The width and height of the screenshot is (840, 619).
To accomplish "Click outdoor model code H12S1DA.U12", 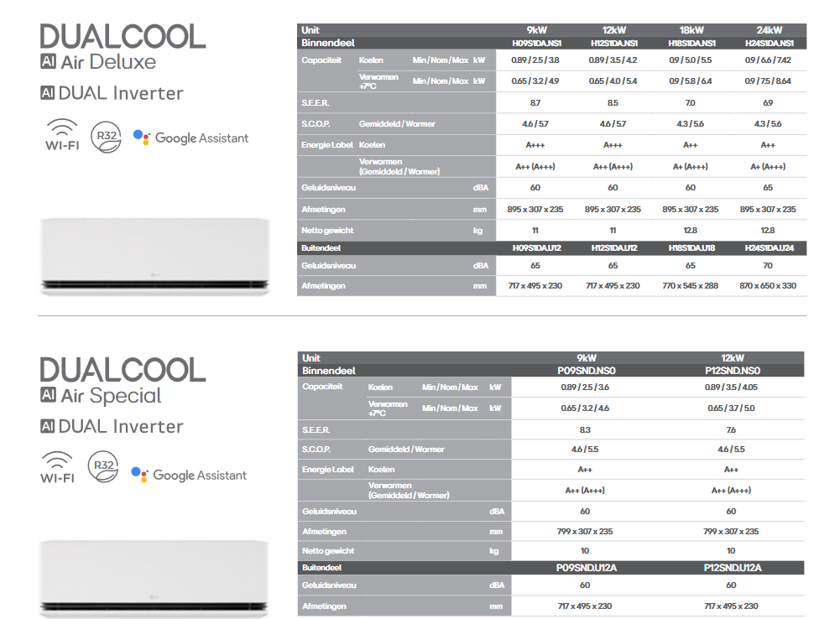I will pyautogui.click(x=614, y=248).
